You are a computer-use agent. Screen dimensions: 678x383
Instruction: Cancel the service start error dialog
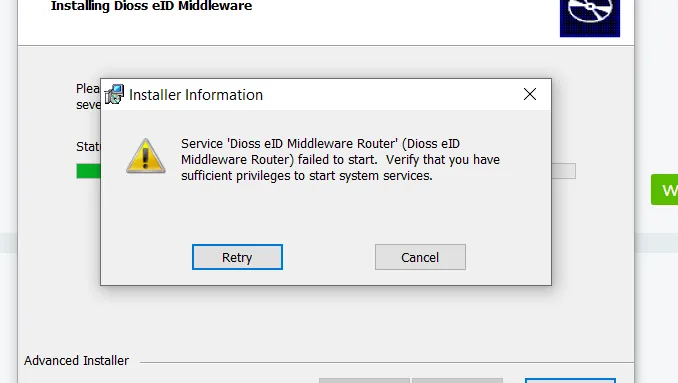tap(420, 257)
